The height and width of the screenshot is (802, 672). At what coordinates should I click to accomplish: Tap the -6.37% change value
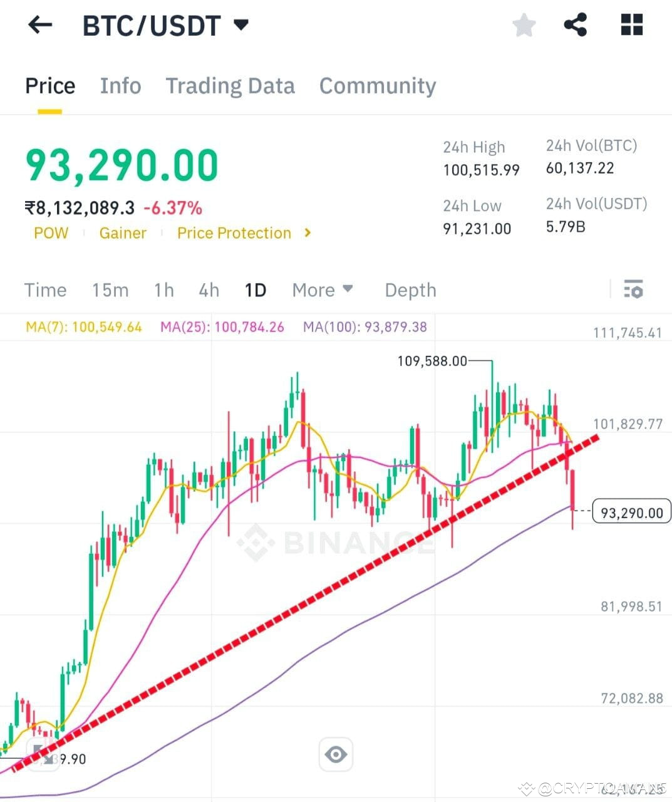click(x=173, y=208)
